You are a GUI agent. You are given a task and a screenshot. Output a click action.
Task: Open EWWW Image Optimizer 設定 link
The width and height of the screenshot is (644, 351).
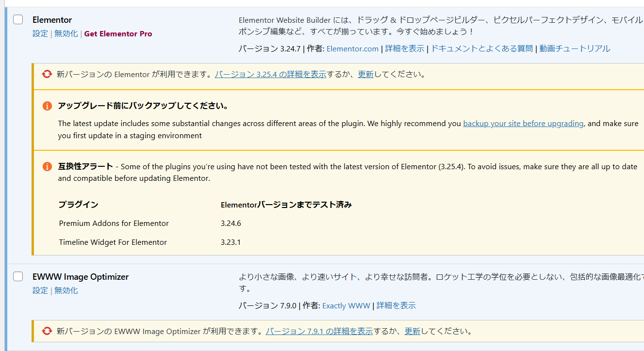click(x=40, y=290)
